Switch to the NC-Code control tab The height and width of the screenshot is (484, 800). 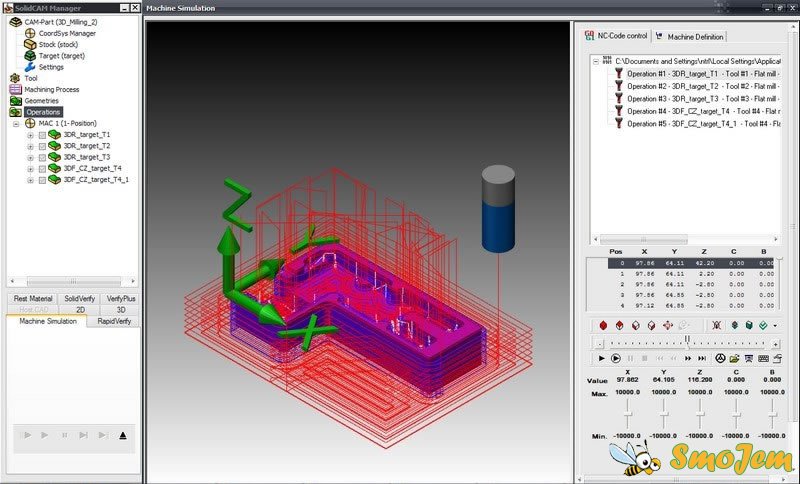[616, 36]
